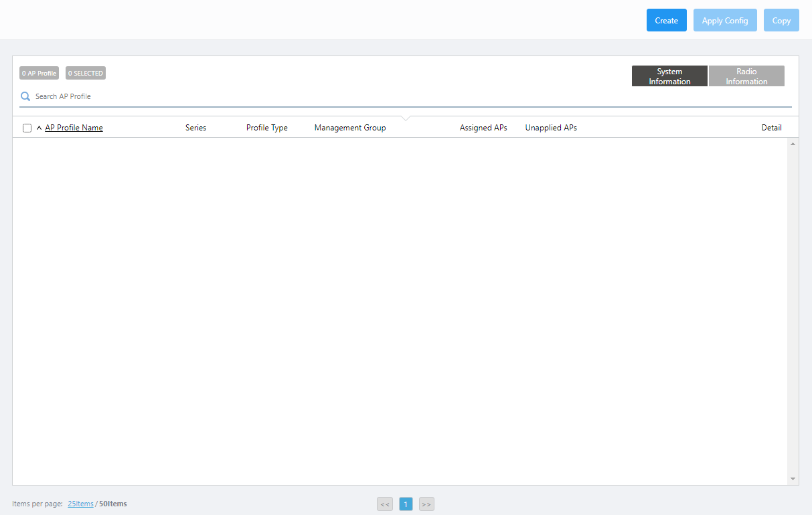Sort by AP Profile Name column

click(74, 128)
